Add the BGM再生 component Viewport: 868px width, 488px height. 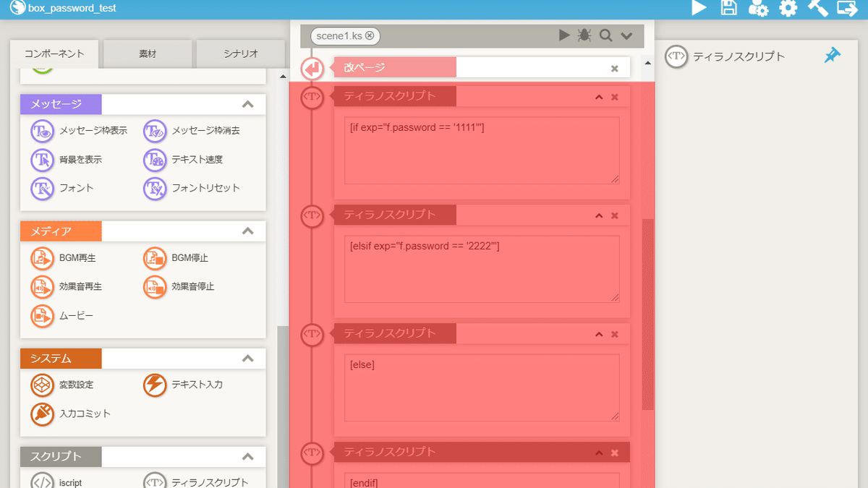tap(64, 257)
